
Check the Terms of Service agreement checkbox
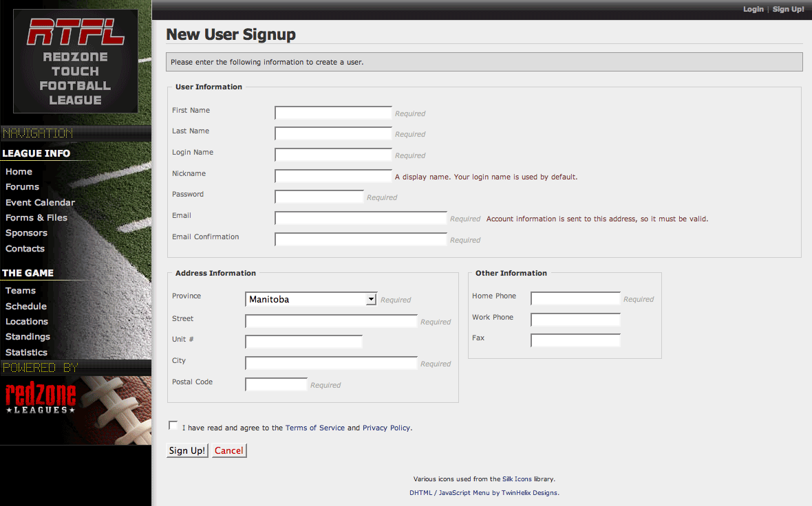point(173,426)
